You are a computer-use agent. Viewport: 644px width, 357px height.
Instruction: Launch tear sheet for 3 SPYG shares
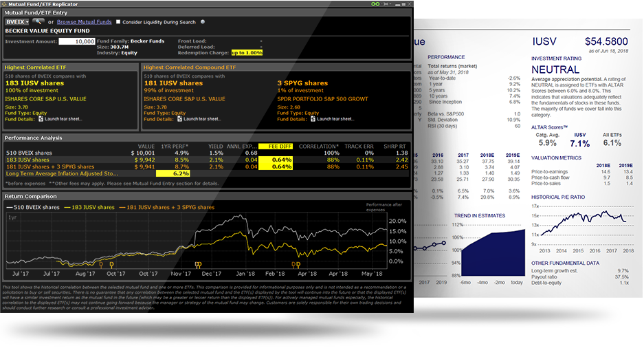(335, 119)
